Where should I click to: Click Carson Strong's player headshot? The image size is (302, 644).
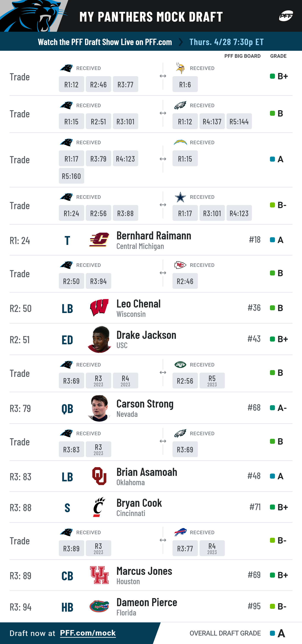click(x=99, y=408)
